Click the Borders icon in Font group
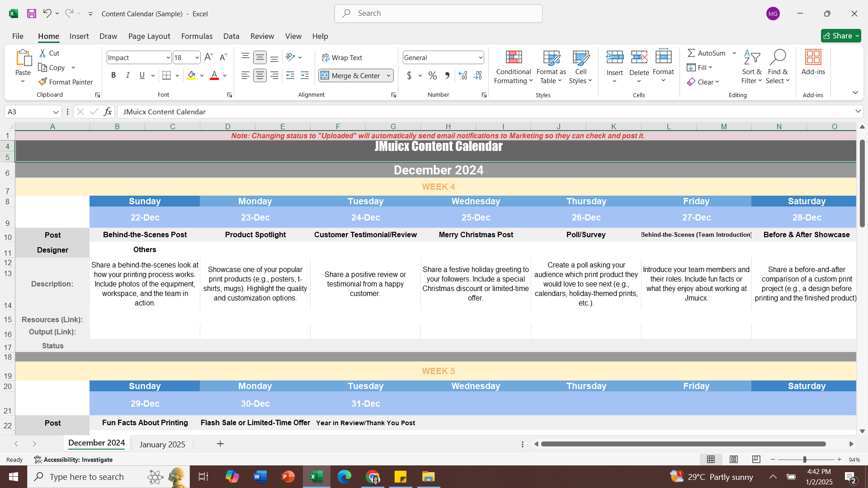Screen dimensions: 868x488 point(166,75)
